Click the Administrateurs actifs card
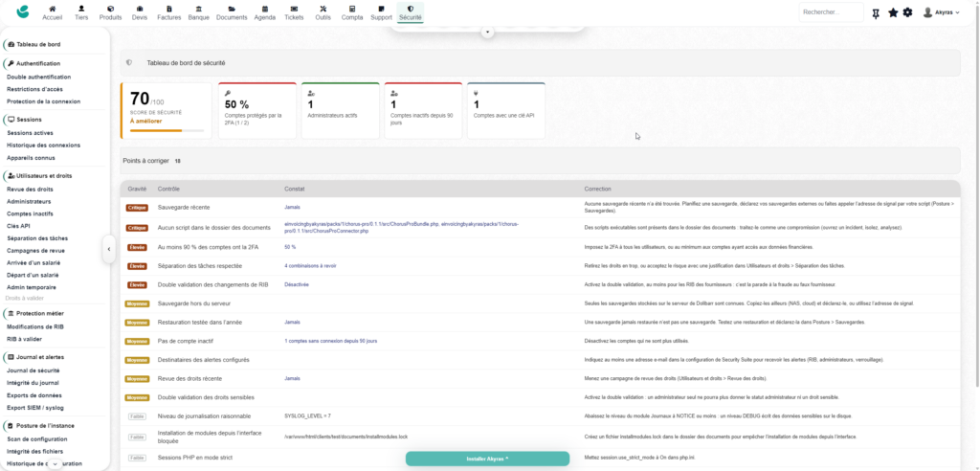 coord(340,111)
